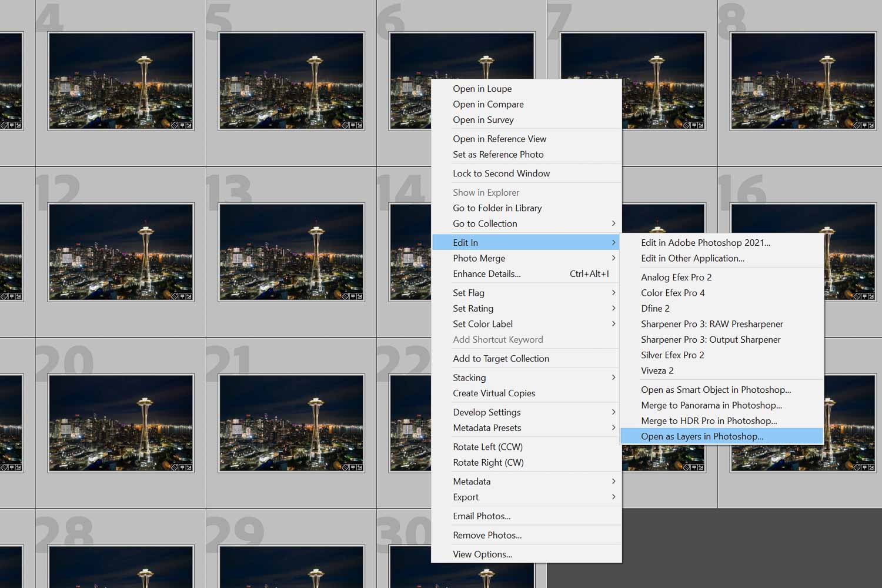Choose Remove Photos from the context menu
882x588 pixels.
526,535
